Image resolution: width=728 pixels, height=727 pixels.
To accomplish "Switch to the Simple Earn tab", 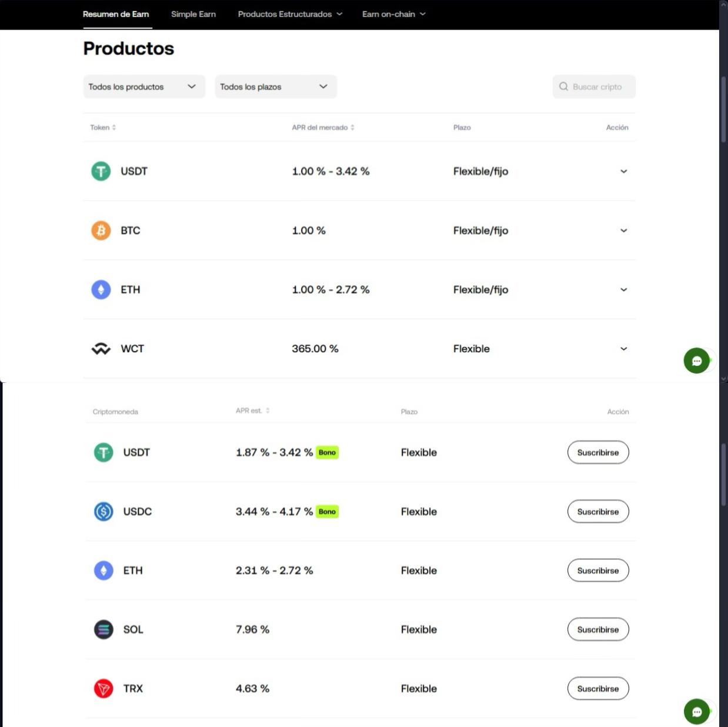I will pos(193,14).
